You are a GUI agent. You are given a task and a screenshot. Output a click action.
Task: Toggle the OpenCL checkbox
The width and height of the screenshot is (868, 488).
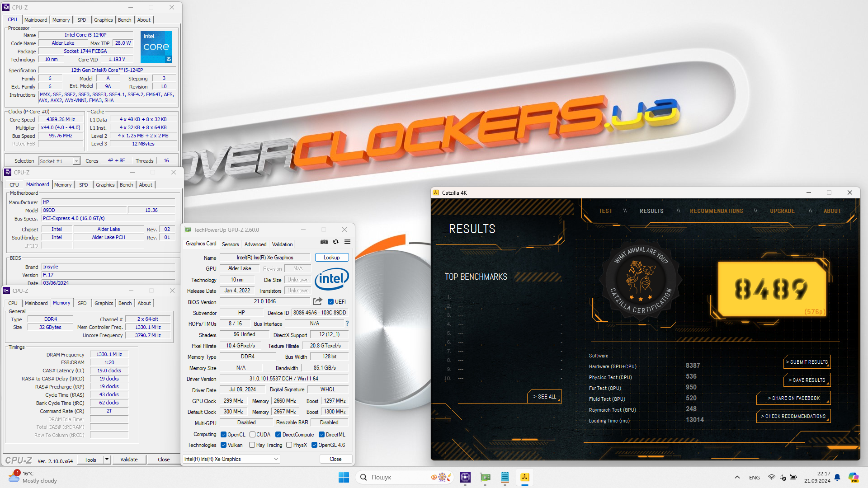(223, 435)
